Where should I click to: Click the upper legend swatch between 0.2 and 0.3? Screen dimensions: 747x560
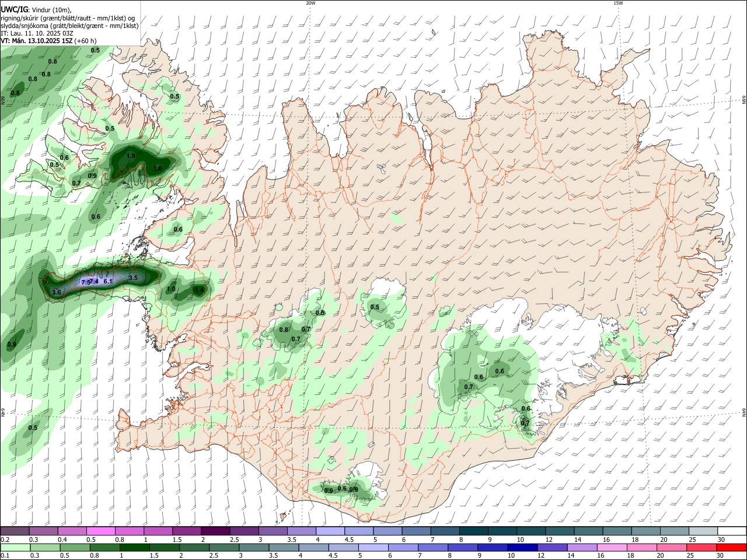(15, 531)
